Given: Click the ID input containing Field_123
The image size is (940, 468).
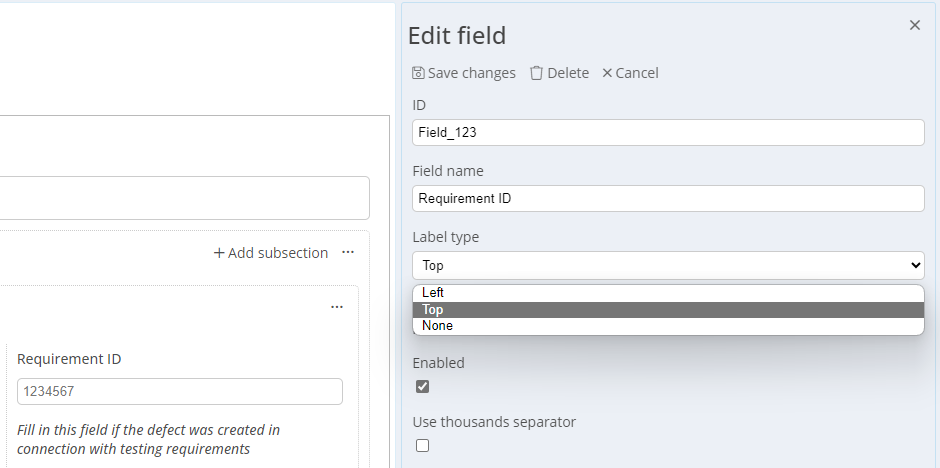Looking at the screenshot, I should pos(668,132).
